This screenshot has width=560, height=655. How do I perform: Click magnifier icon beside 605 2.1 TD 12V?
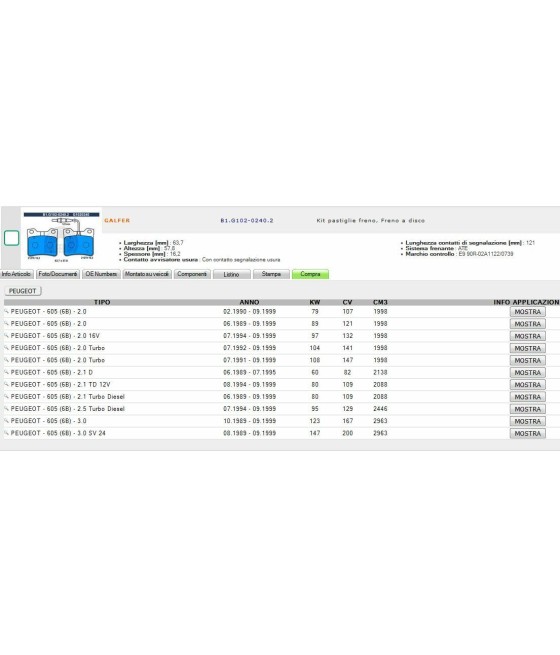pyautogui.click(x=6, y=384)
